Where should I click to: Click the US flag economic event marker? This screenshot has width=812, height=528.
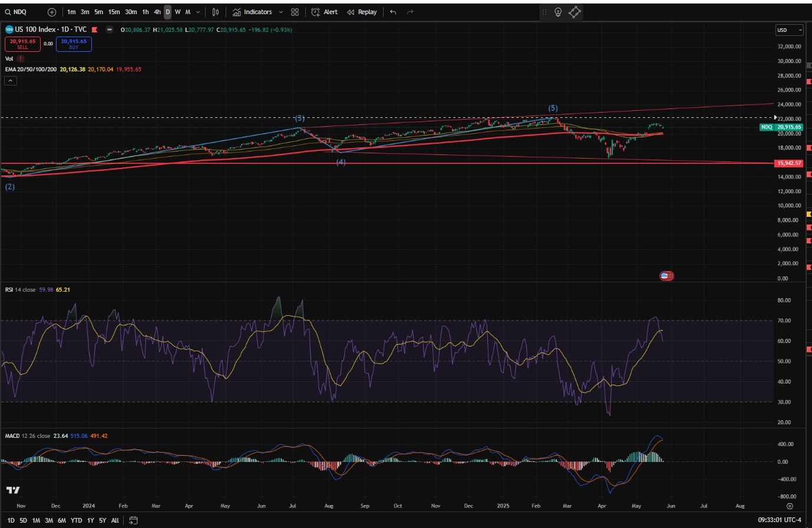(666, 276)
